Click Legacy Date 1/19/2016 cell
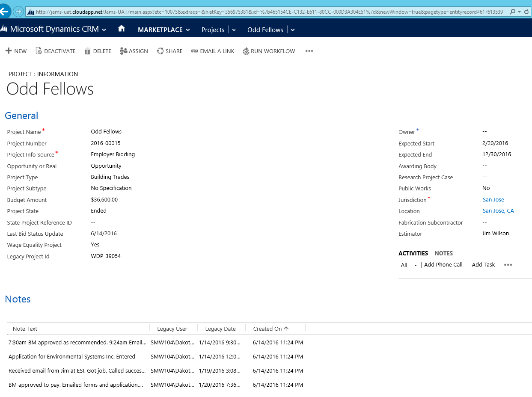The height and width of the screenshot is (397, 532). pos(220,370)
